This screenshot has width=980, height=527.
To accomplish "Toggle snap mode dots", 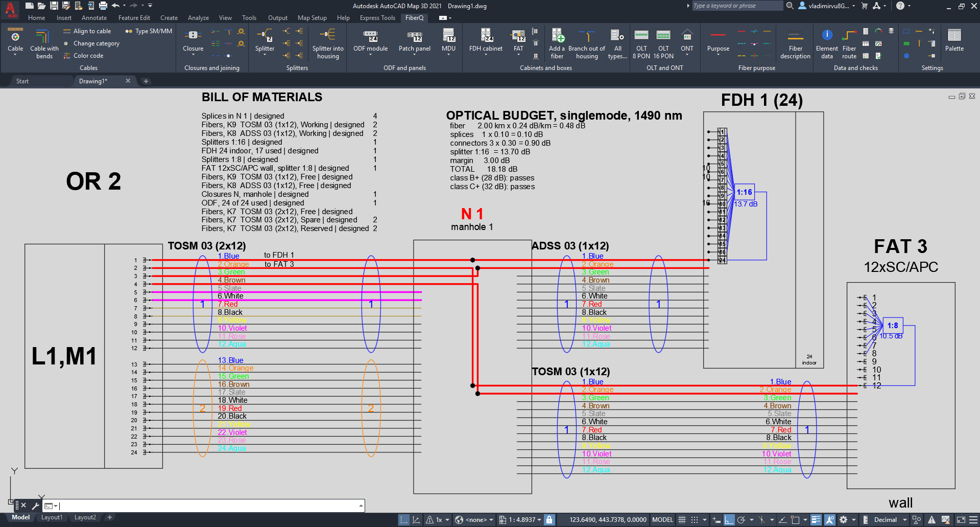I will coord(695,520).
